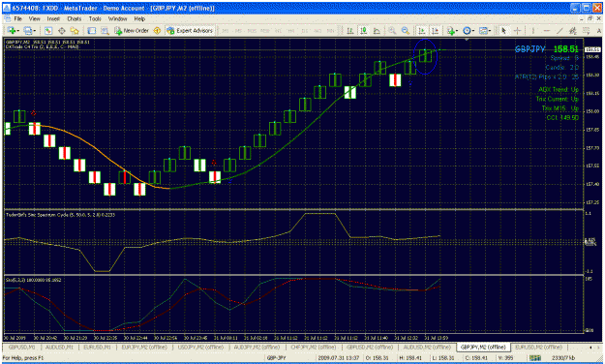Select the Vertical Line drawing tool
The height and width of the screenshot is (364, 605).
(533, 30)
